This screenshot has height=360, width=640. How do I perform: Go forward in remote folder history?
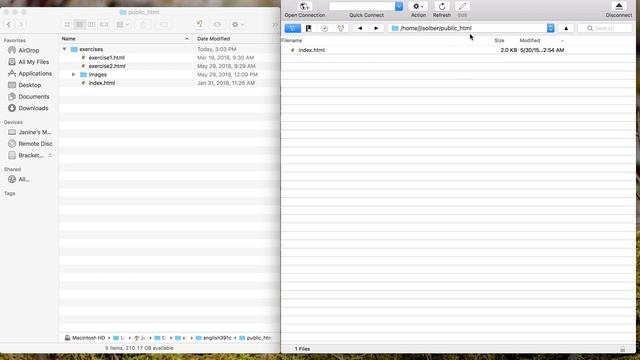click(x=376, y=28)
